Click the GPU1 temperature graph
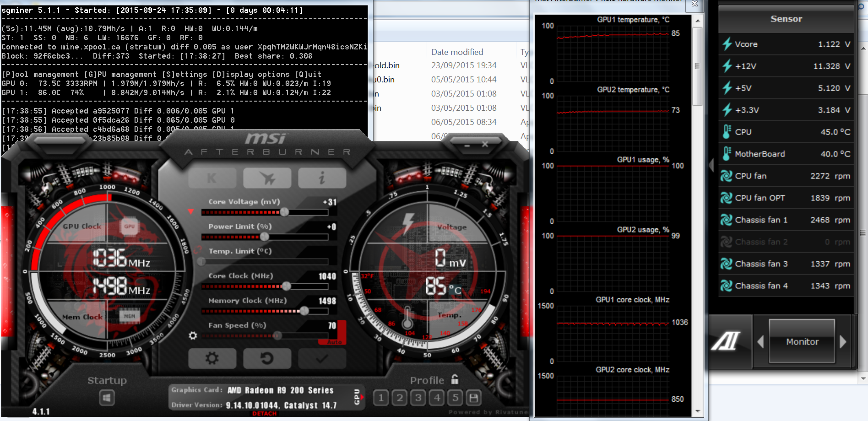 (x=613, y=54)
